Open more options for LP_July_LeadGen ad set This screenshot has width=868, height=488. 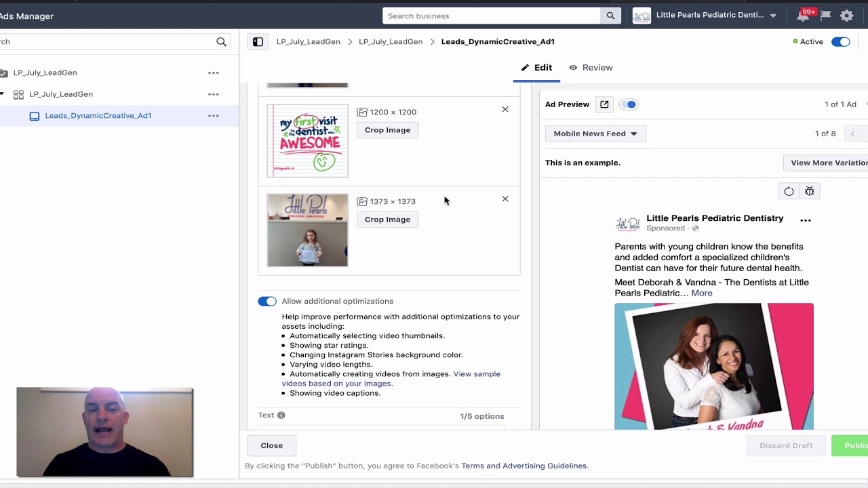pos(214,94)
